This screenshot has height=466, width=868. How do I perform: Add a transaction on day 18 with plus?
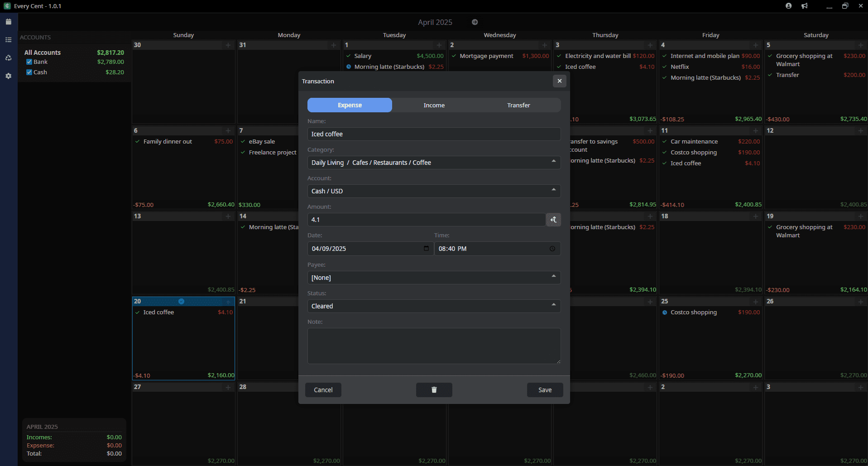pos(756,216)
